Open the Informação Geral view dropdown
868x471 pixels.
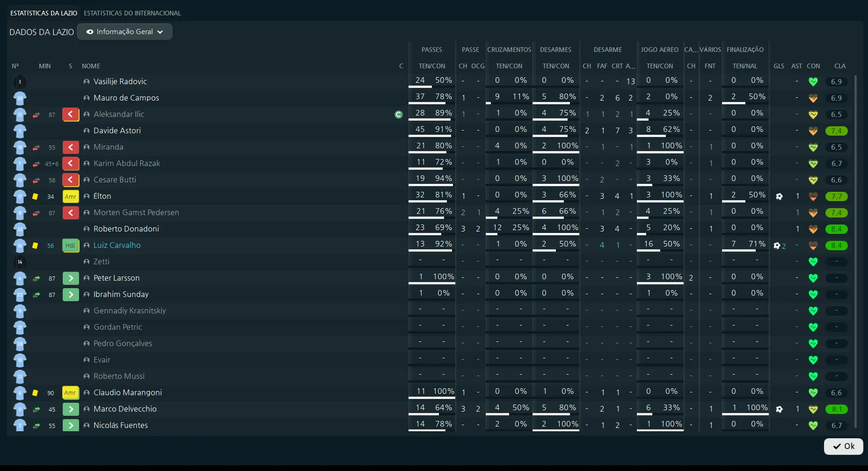(124, 32)
